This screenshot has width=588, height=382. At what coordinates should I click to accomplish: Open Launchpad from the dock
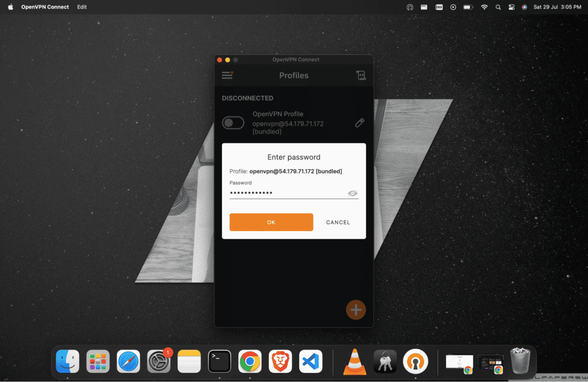click(x=98, y=361)
